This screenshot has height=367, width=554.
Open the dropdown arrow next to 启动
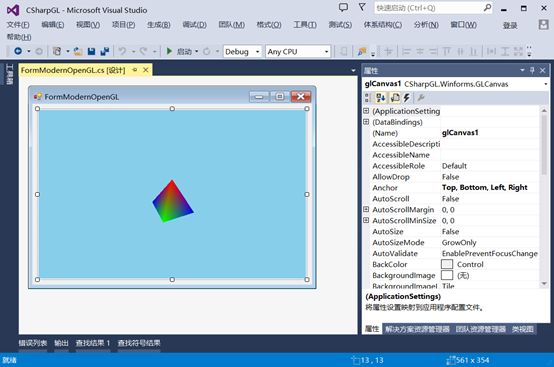coord(196,52)
